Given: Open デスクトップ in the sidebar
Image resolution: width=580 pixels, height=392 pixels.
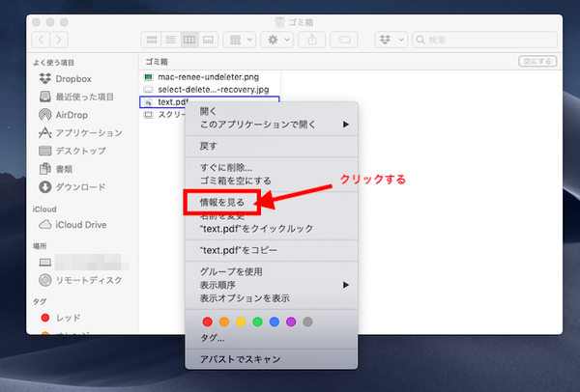Looking at the screenshot, I should point(72,151).
